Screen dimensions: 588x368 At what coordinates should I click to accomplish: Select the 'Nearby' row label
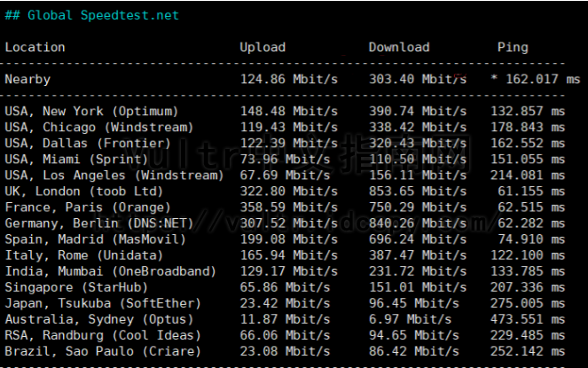pyautogui.click(x=27, y=80)
